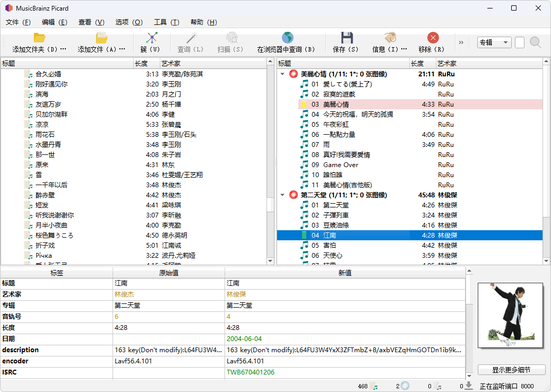Open the 专辑 search type dropdown
The height and width of the screenshot is (392, 551).
(494, 42)
